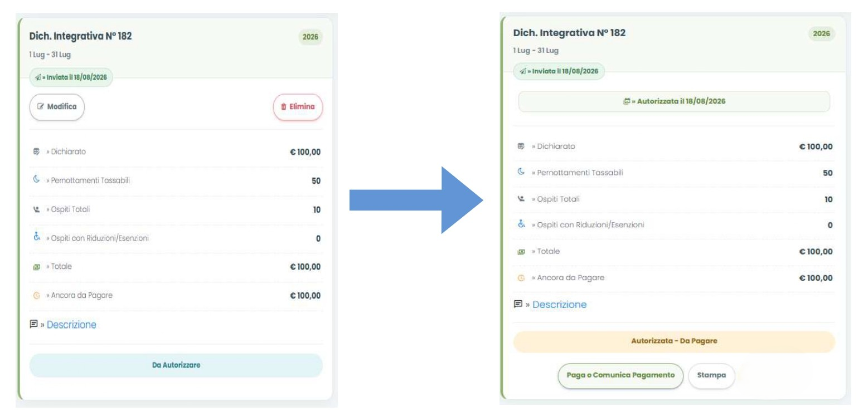Viewport: 868px width, 416px height.
Task: Click the Autorizzata - Da Pagare status bar
Action: (674, 342)
